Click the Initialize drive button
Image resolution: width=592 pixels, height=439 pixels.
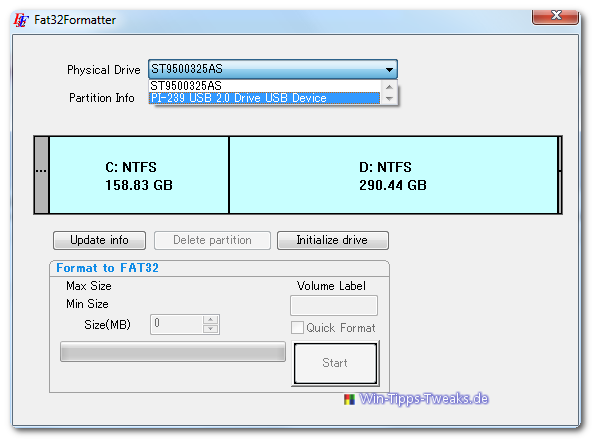pyautogui.click(x=333, y=240)
